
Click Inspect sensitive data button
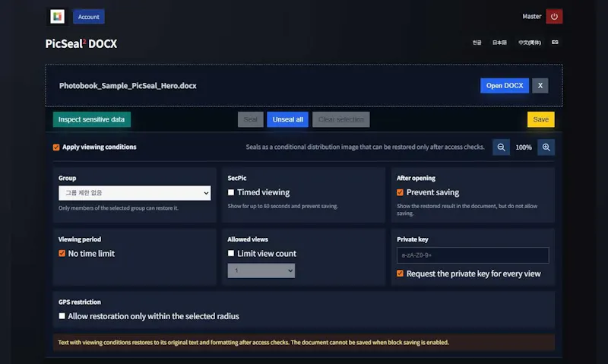pyautogui.click(x=91, y=119)
